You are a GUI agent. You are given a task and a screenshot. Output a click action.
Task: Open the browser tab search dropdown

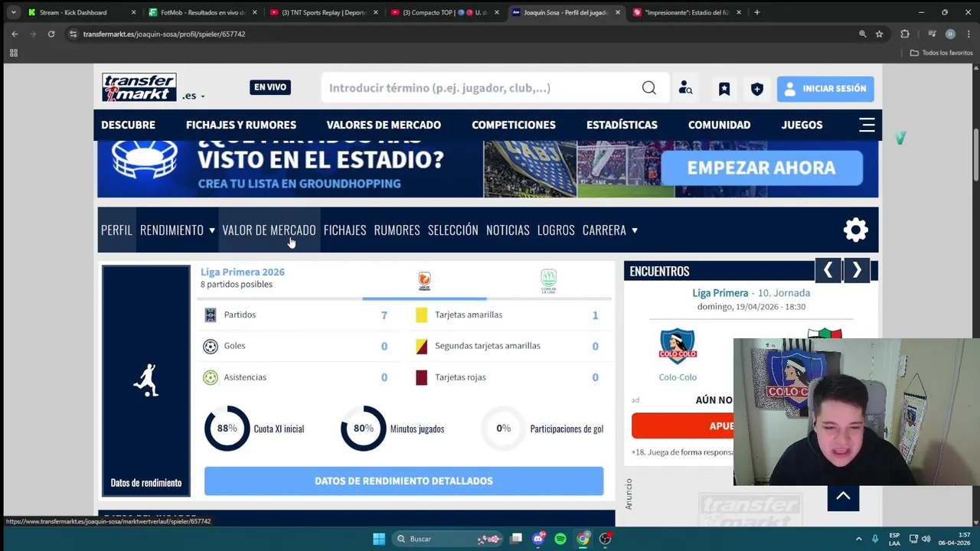tap(13, 12)
